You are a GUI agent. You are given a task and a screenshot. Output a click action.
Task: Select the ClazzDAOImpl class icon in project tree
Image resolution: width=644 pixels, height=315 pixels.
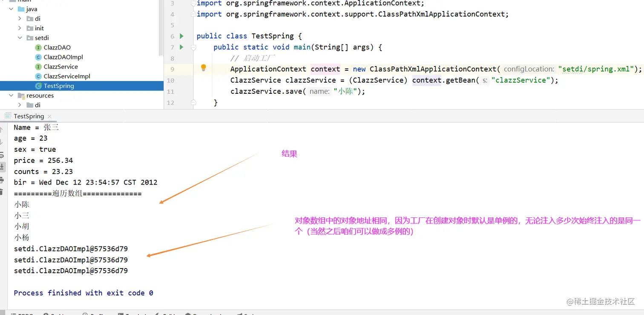point(38,57)
